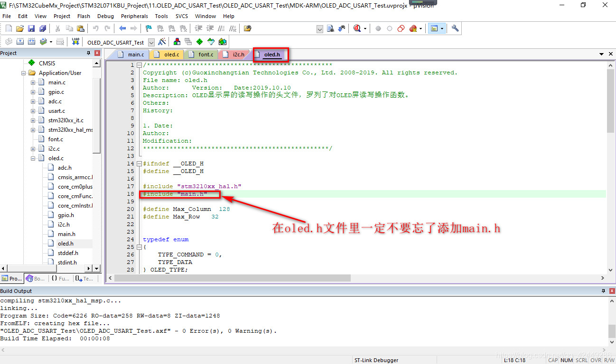The height and width of the screenshot is (364, 616).
Task: Open the Project menu
Action: (x=62, y=16)
